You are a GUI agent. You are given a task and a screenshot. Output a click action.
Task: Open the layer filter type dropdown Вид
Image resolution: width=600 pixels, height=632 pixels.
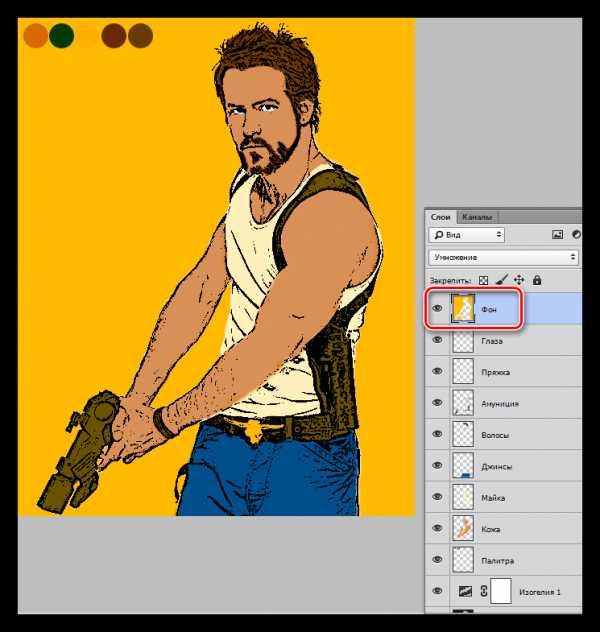[x=466, y=234]
